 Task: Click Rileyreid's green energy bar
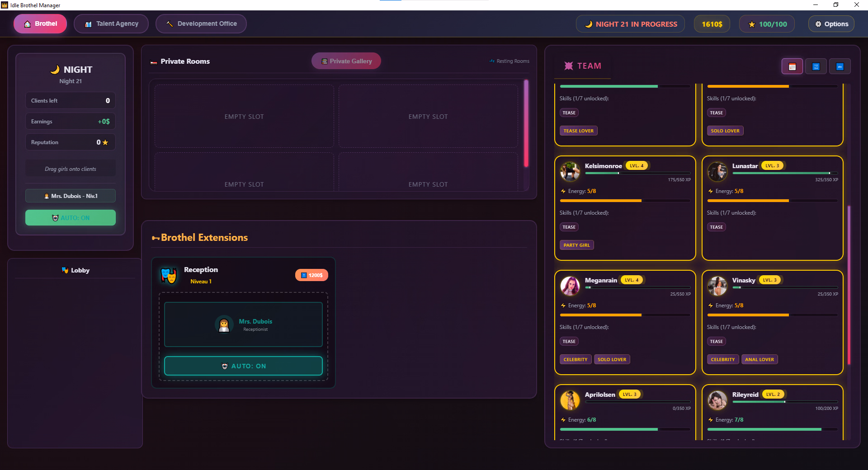(x=773, y=429)
